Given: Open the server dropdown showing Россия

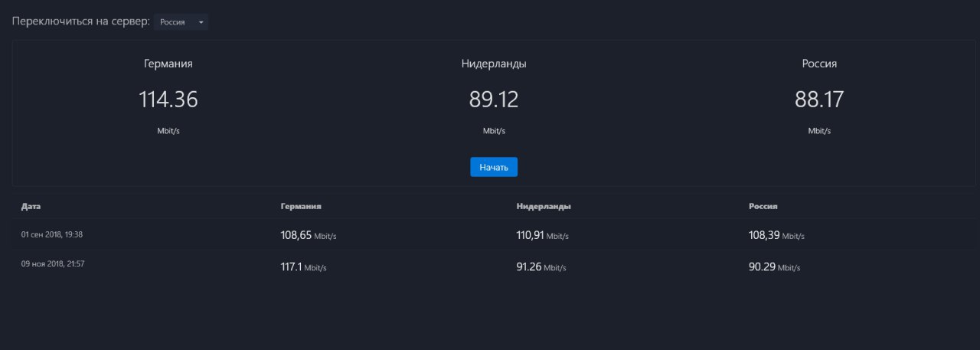Looking at the screenshot, I should (x=181, y=22).
